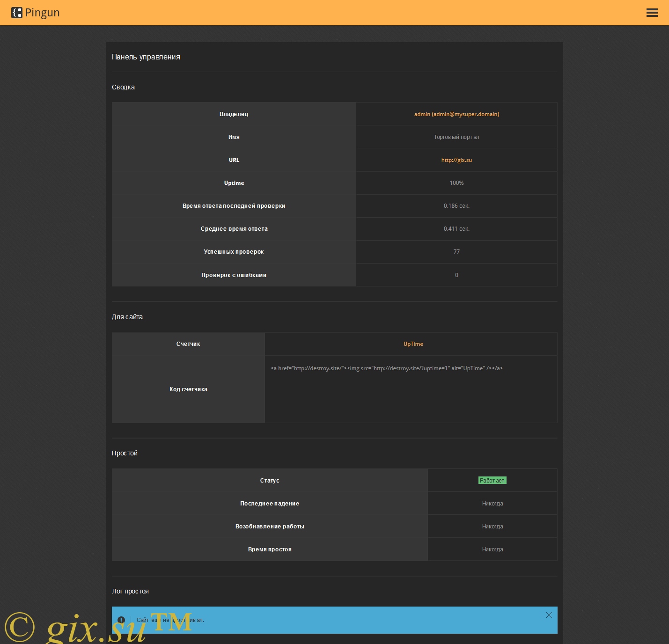Image resolution: width=669 pixels, height=644 pixels.
Task: Dismiss the blue notification with the X icon
Action: click(549, 615)
